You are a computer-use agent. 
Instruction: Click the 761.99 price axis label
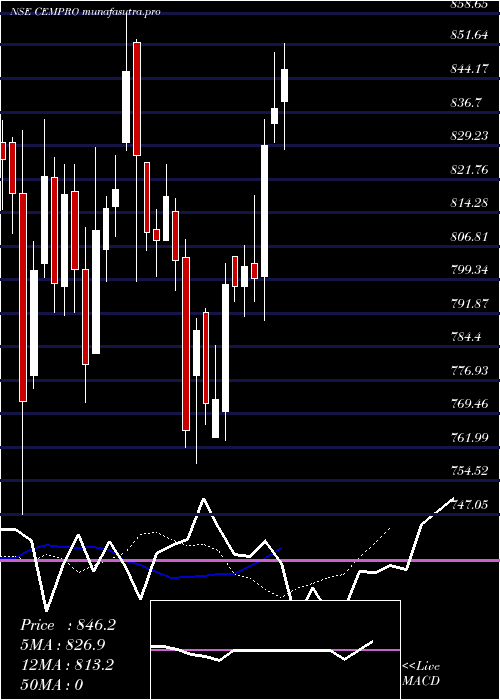pos(469,438)
